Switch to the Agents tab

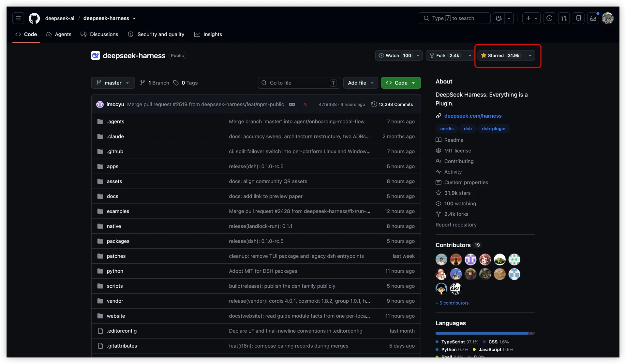click(59, 34)
